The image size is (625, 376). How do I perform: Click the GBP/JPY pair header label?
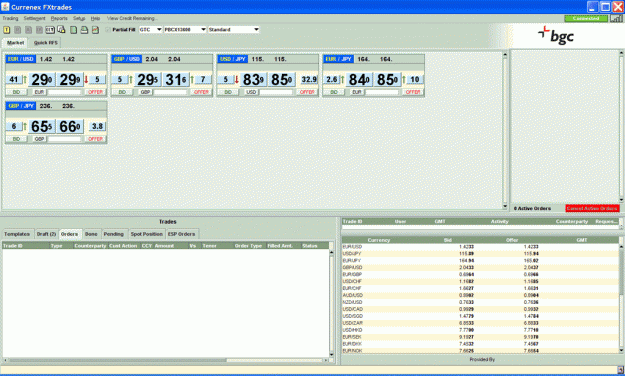[21, 106]
